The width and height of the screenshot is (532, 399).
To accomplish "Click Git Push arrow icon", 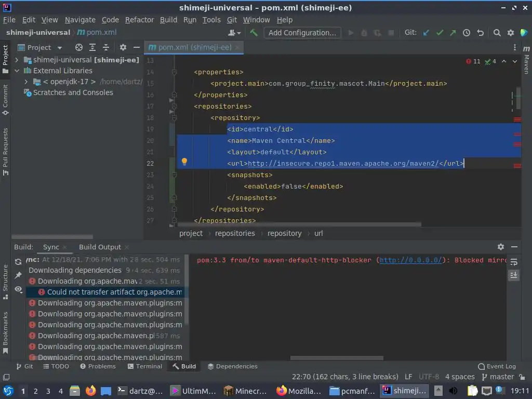I will click(453, 33).
